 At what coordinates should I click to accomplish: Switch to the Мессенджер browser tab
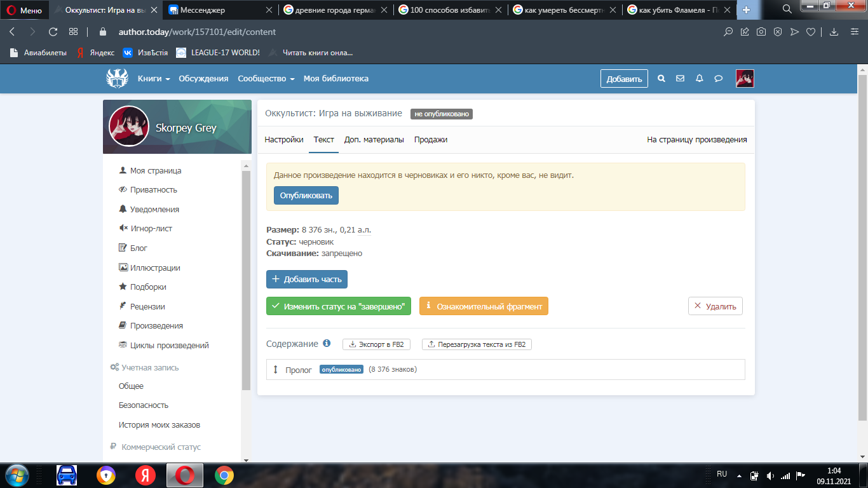(220, 10)
